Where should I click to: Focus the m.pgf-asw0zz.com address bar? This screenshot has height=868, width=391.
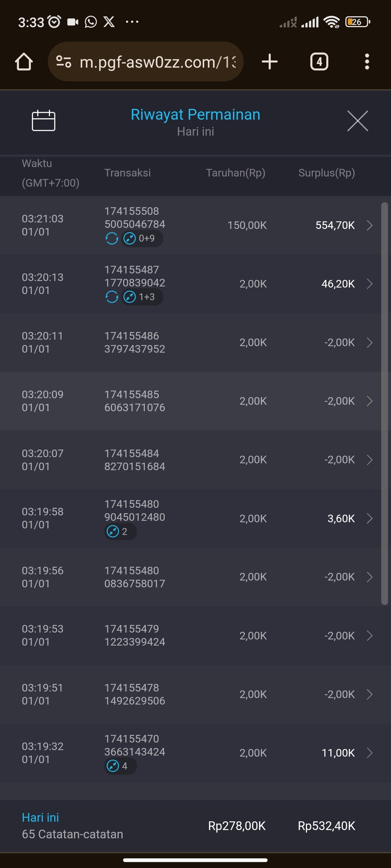pyautogui.click(x=157, y=62)
